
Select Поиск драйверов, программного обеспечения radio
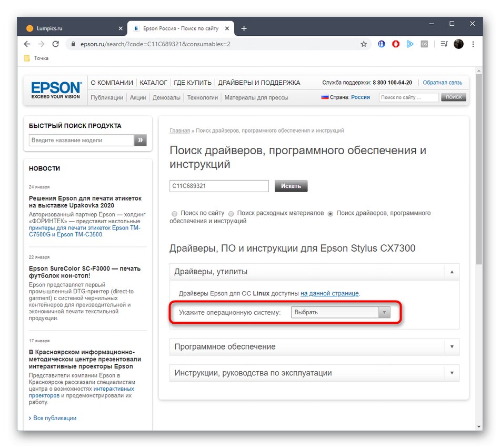pos(331,214)
